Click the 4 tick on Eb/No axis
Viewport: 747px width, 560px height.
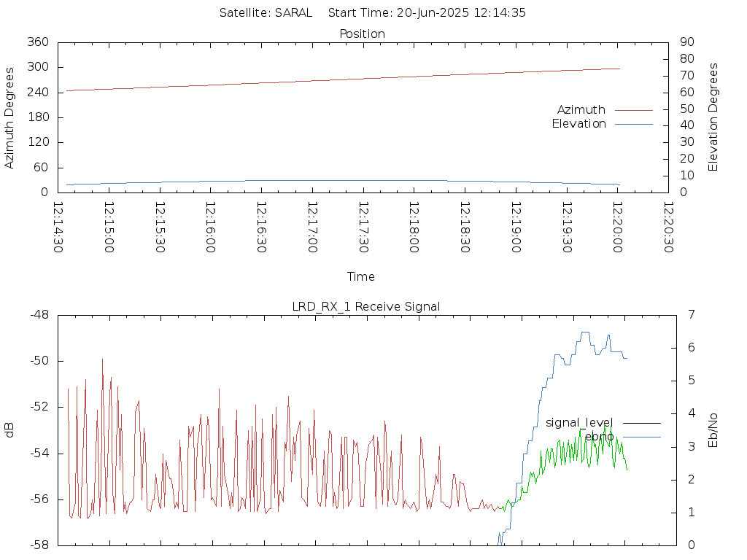(x=692, y=413)
